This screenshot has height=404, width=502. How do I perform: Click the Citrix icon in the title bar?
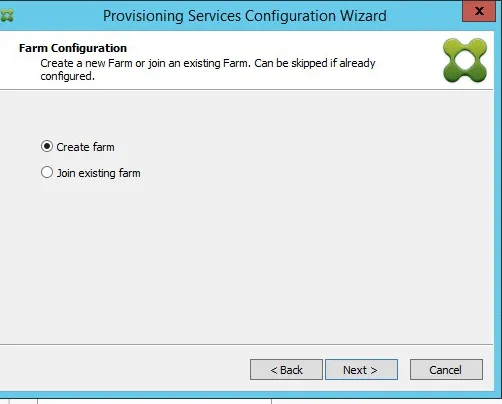[x=7, y=15]
